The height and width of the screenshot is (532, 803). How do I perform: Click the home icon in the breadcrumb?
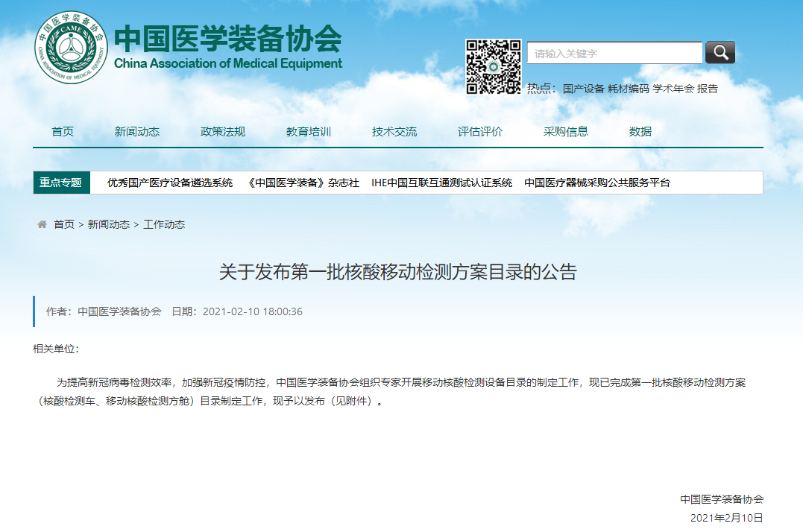coord(41,224)
